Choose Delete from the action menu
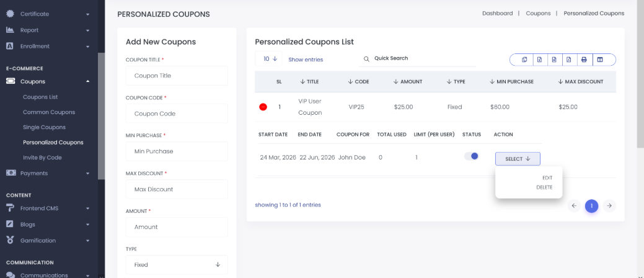 544,187
